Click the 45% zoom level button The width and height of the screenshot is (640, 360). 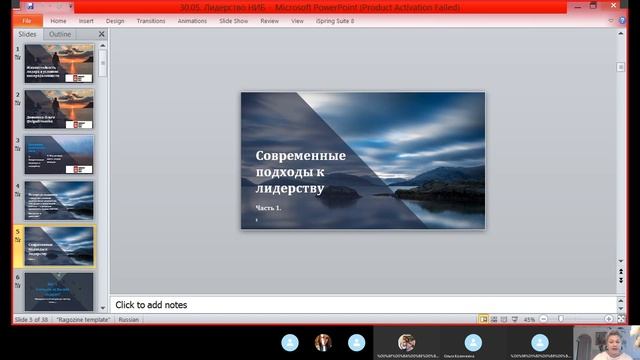[529, 320]
